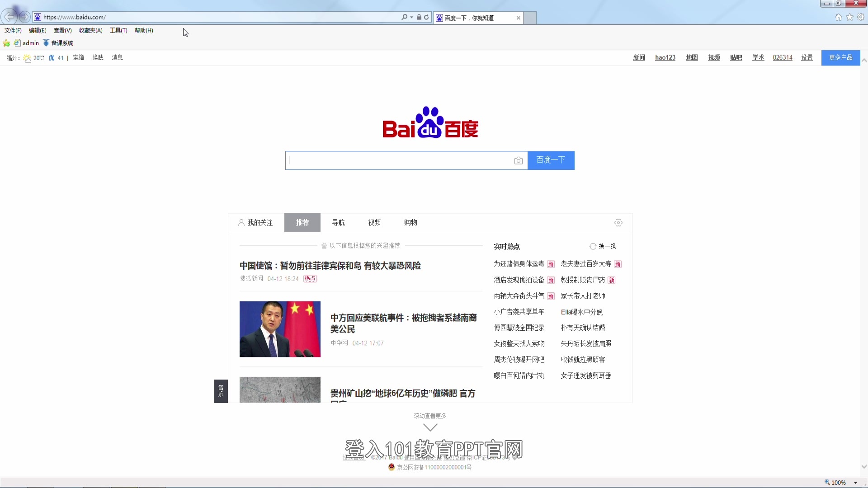Click the browser Forward arrow button

click(x=25, y=17)
